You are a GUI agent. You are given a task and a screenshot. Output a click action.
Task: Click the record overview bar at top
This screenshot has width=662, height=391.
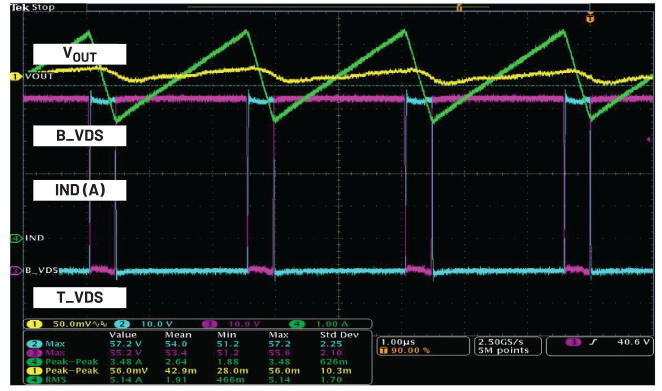338,7
